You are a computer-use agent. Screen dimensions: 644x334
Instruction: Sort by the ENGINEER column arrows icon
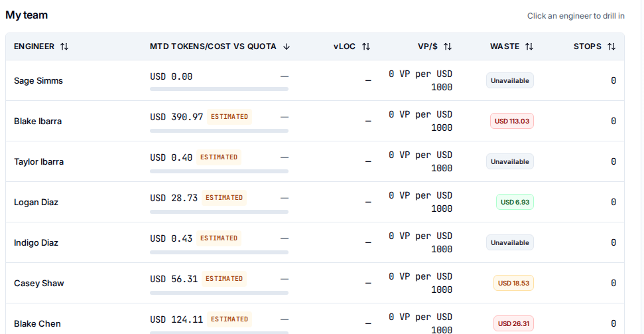point(64,46)
